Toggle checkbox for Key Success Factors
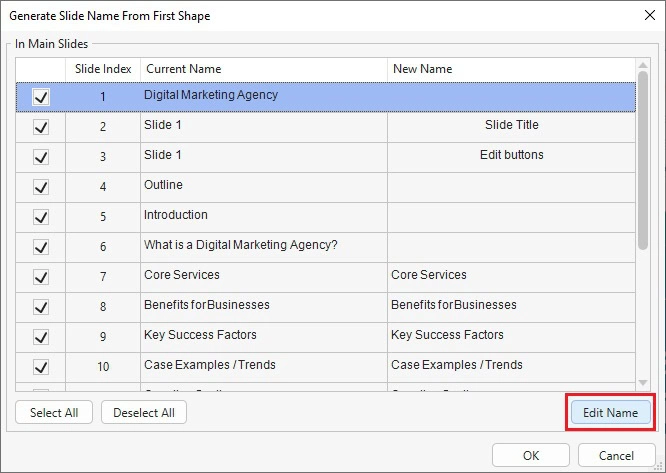 [x=41, y=337]
